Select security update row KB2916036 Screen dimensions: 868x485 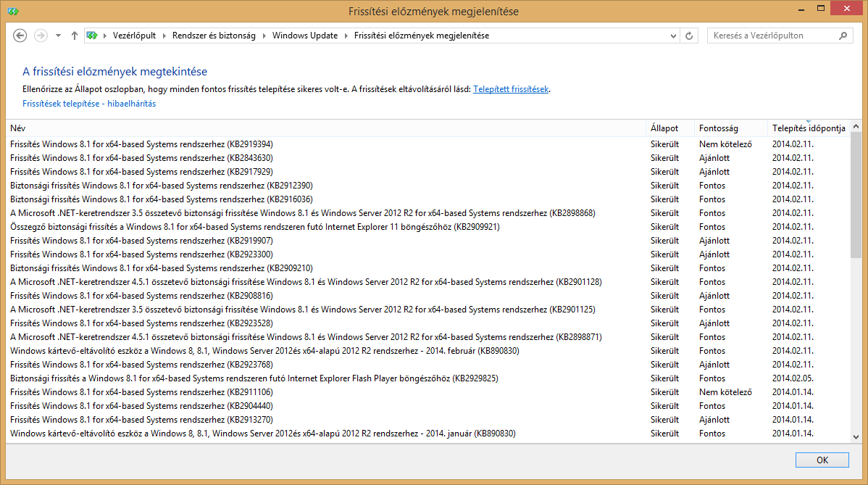[x=427, y=199]
